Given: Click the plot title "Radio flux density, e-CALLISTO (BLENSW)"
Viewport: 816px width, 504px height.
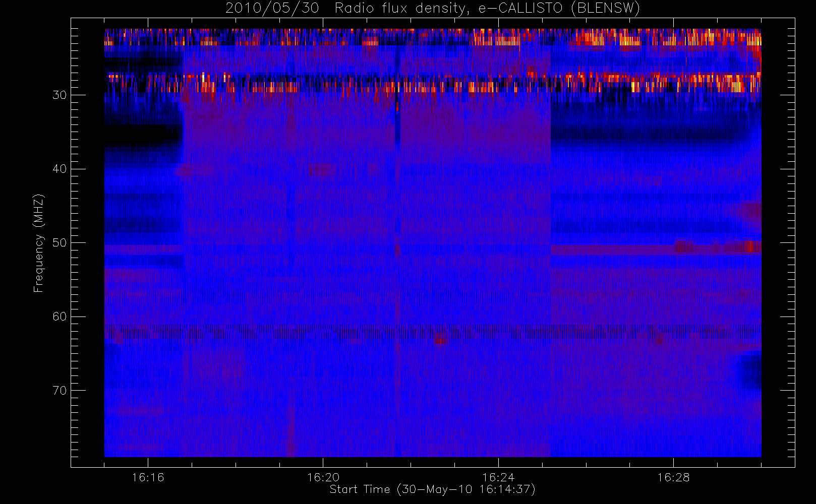Looking at the screenshot, I should coord(487,9).
